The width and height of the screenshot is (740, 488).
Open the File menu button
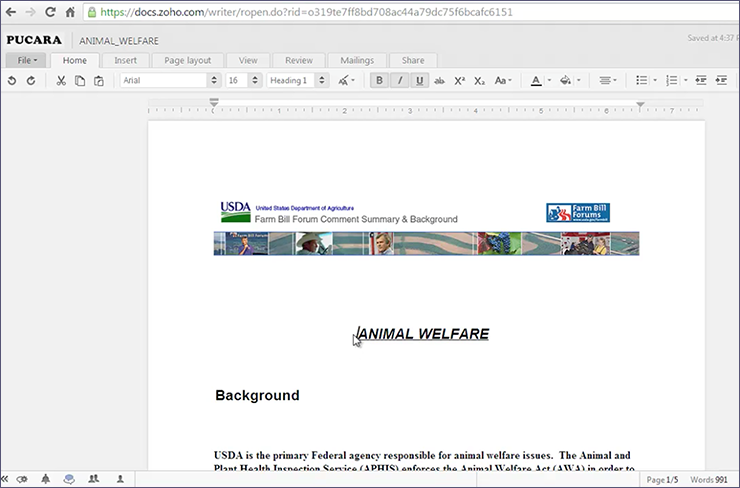[x=27, y=60]
